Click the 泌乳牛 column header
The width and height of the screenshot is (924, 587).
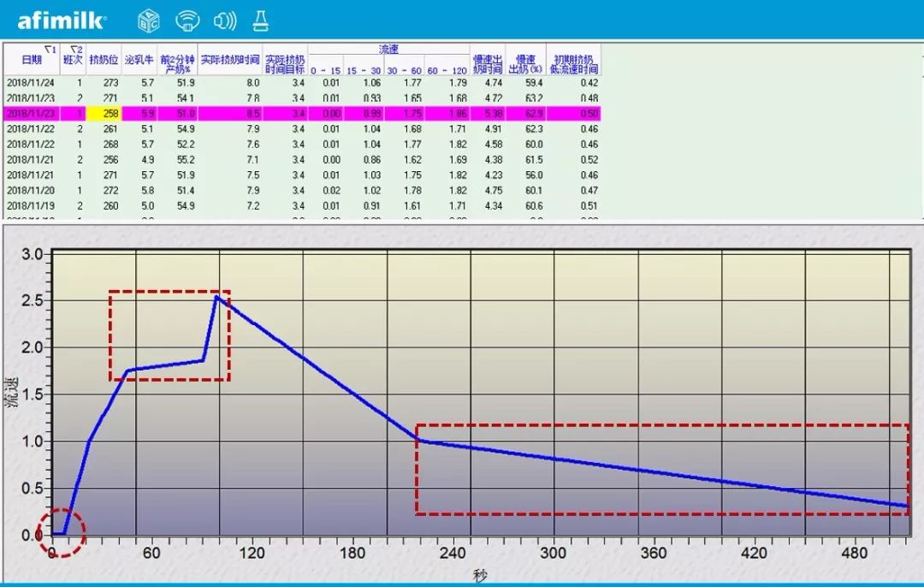[x=139, y=60]
